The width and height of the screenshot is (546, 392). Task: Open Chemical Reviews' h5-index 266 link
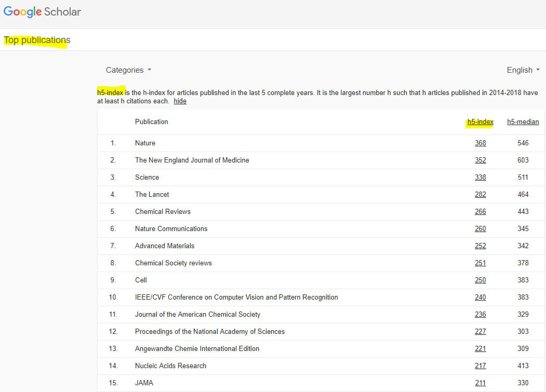[x=480, y=212]
